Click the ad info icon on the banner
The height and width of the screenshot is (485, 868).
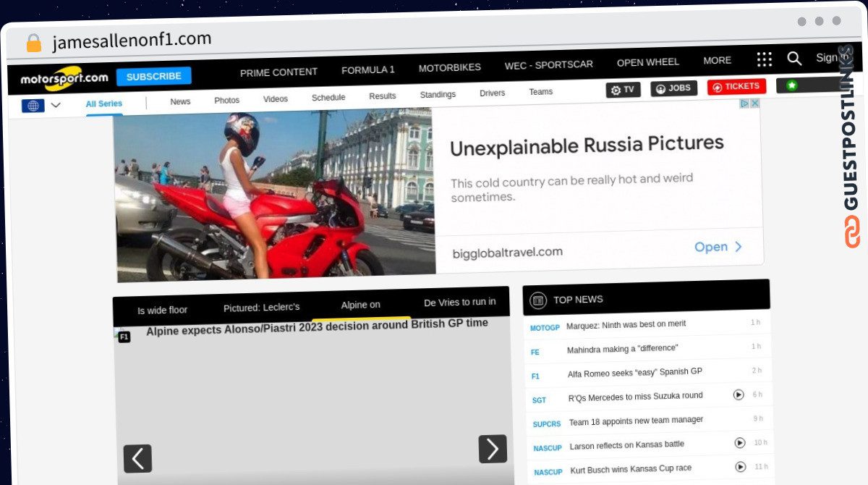(x=744, y=104)
